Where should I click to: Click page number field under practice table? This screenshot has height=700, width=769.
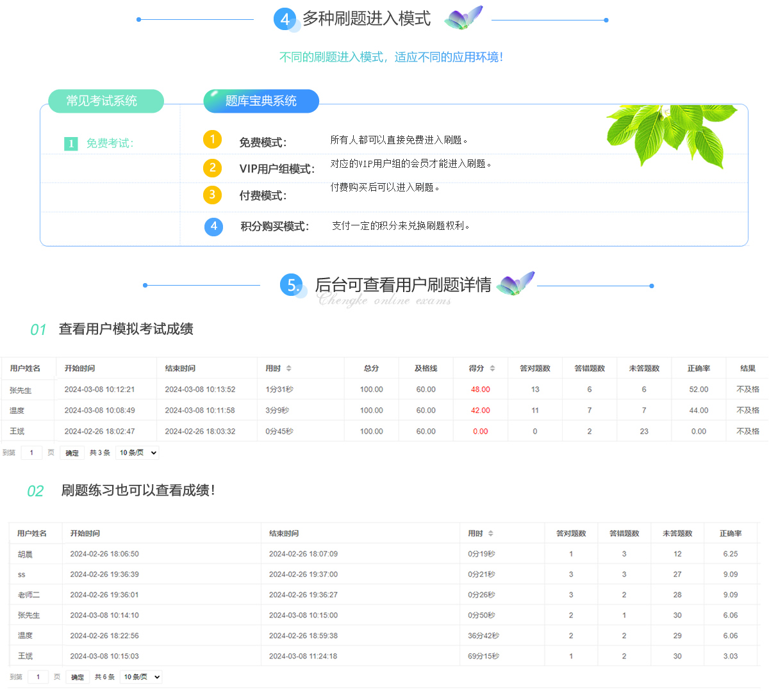(38, 677)
